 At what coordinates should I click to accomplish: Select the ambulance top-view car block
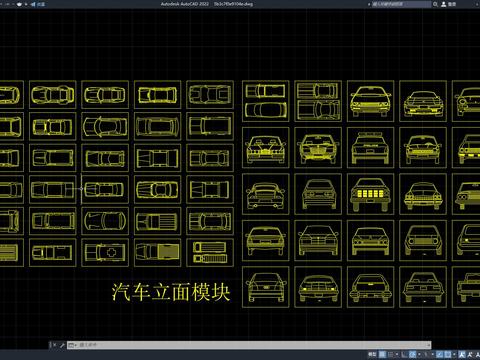(x=105, y=252)
